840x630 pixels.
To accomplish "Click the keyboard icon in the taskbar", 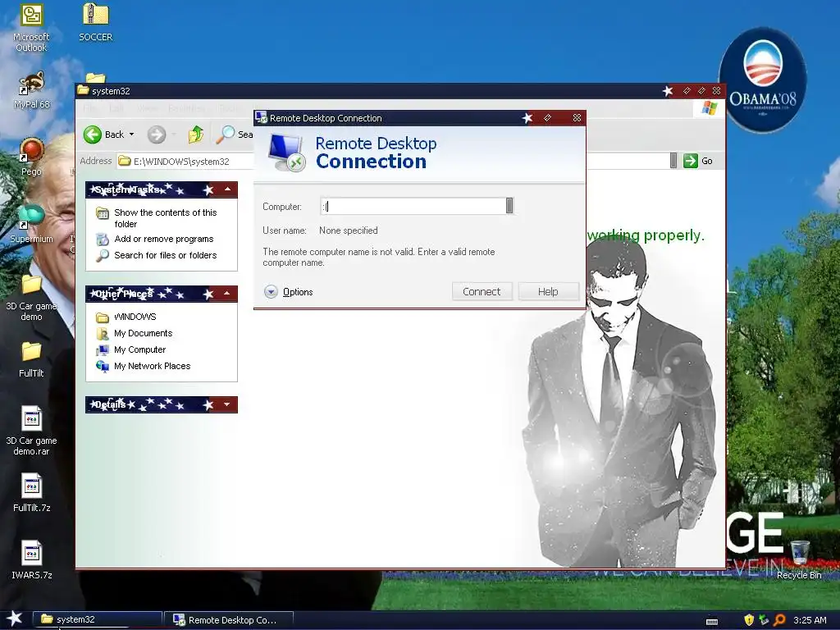I will click(712, 622).
